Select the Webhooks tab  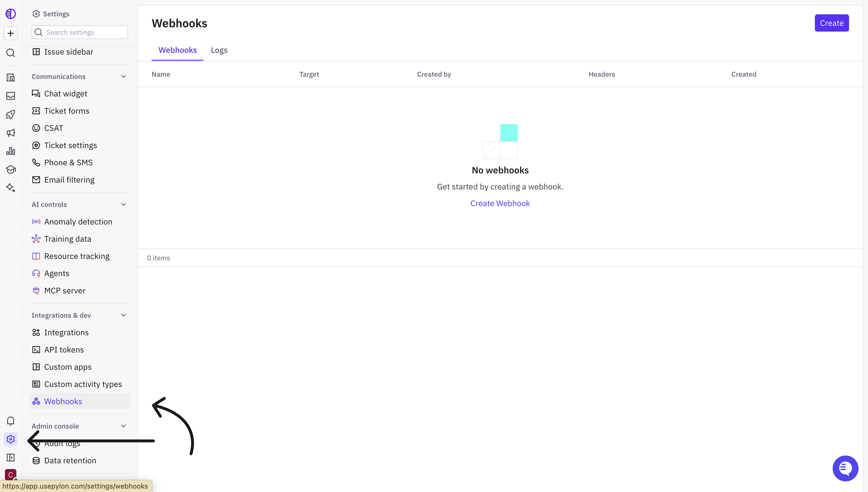click(178, 50)
